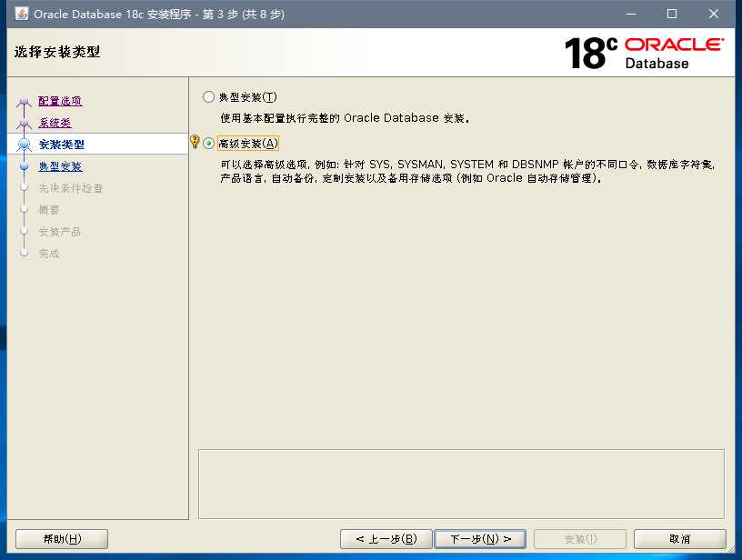The height and width of the screenshot is (560, 742).
Task: Click the 使用基本配置执行完整的 Oracle Database 安装 description
Action: pos(345,118)
